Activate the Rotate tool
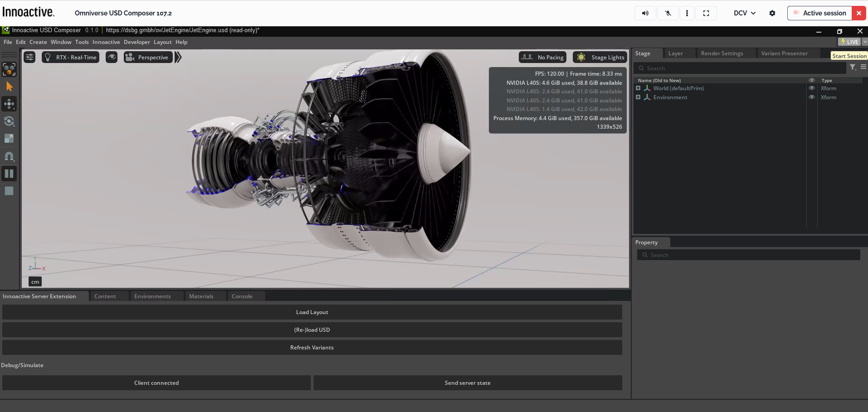 click(x=9, y=121)
